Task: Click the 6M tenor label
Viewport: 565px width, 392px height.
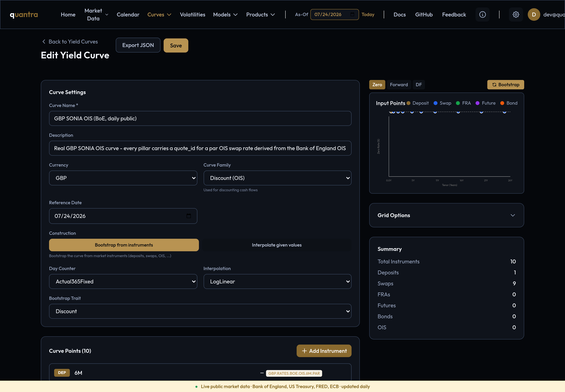Action: pyautogui.click(x=78, y=373)
